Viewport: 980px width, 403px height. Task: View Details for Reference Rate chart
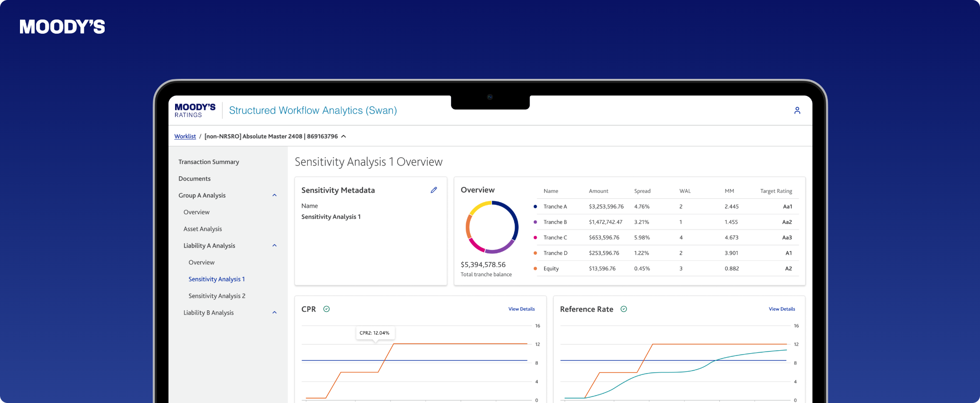click(782, 309)
